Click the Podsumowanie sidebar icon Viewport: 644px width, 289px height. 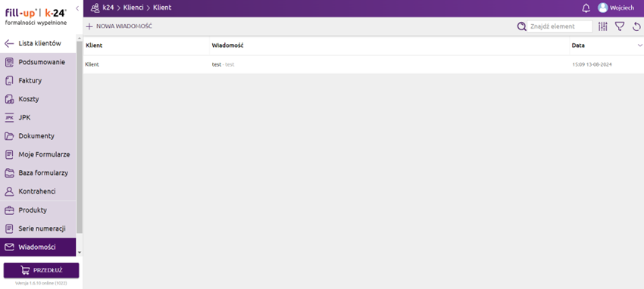point(9,62)
